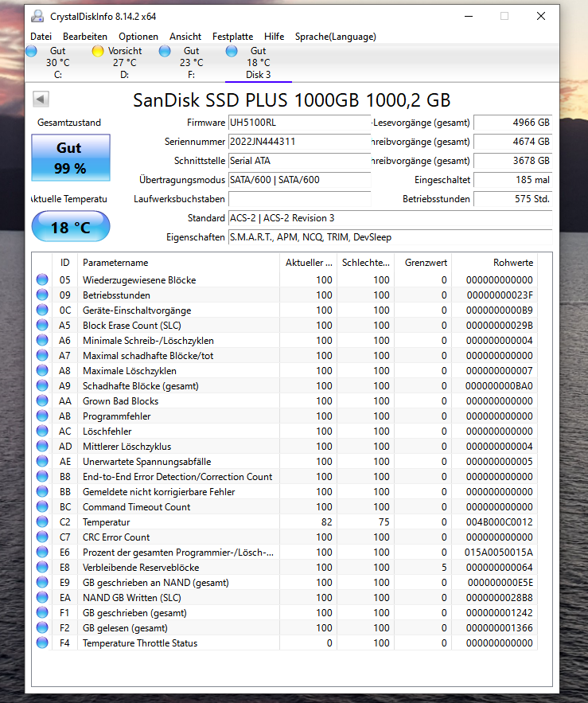
Task: Open the Ansicht menu
Action: tap(185, 37)
